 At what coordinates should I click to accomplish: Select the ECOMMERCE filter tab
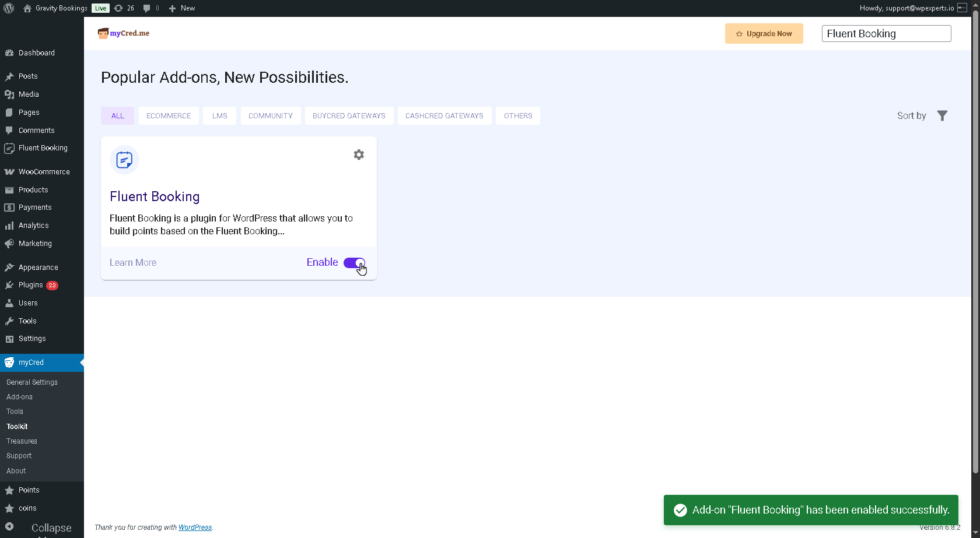point(169,115)
